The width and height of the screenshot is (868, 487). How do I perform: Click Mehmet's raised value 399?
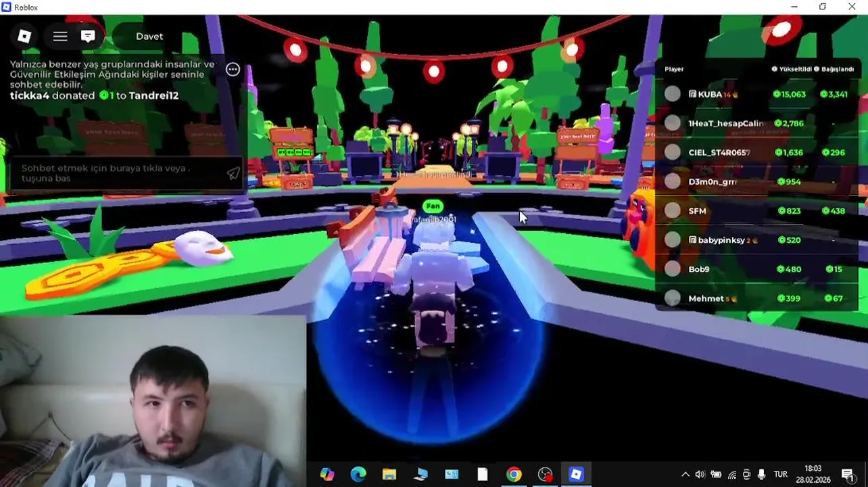click(x=789, y=298)
